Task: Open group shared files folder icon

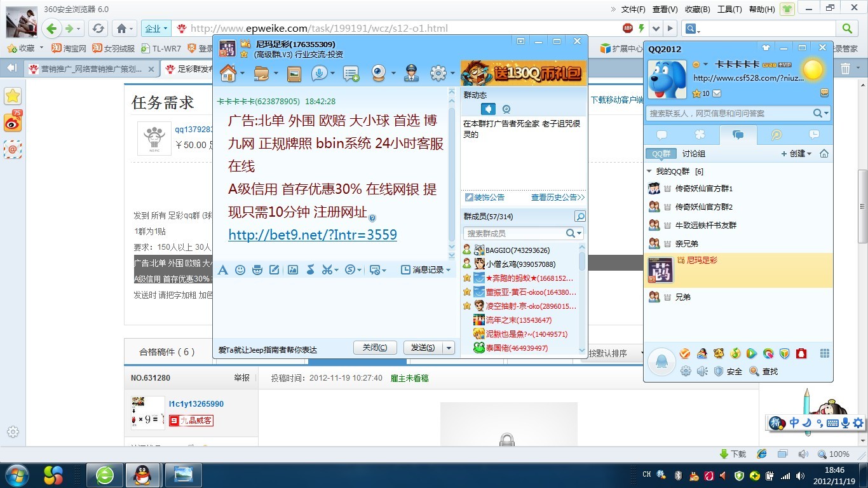Action: (x=261, y=74)
